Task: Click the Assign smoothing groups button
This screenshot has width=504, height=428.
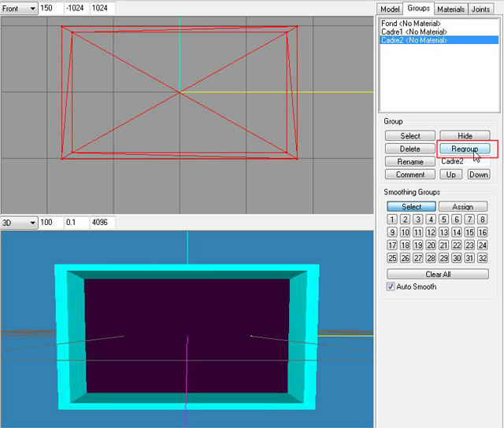Action: (463, 206)
